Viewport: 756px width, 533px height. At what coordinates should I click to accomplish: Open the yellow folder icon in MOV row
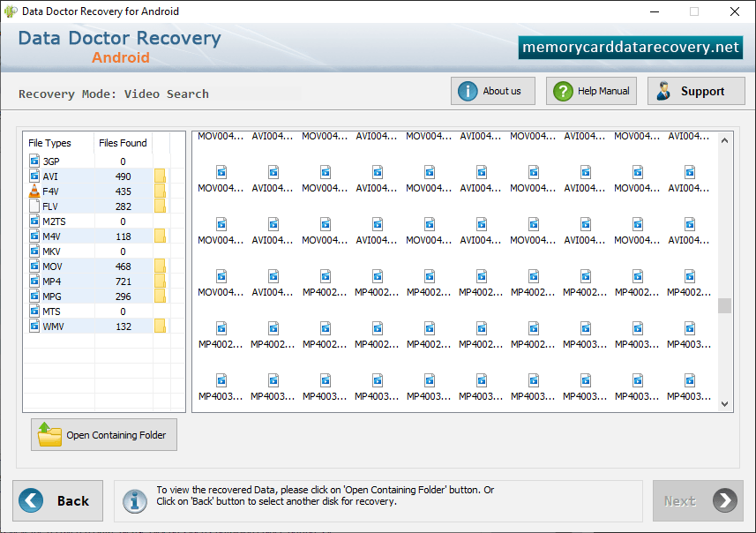[x=160, y=266]
